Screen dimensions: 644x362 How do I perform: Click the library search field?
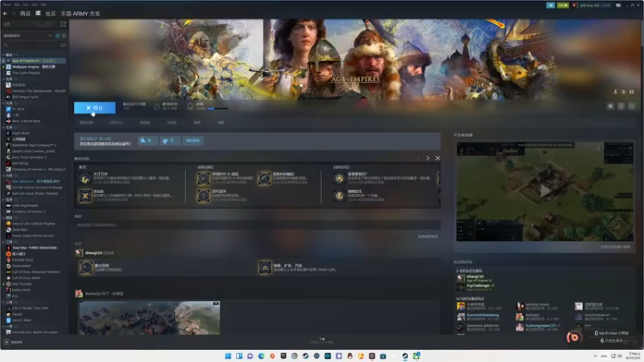point(31,45)
